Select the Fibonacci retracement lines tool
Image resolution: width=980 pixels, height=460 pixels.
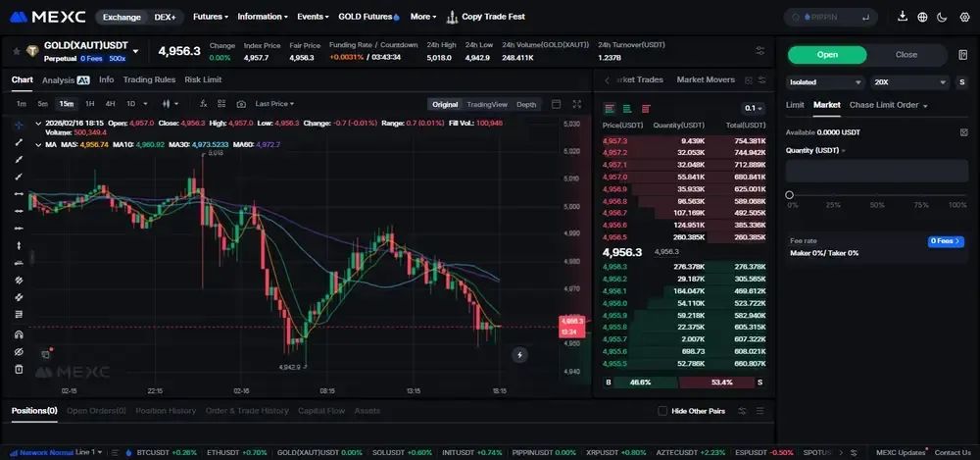[x=19, y=314]
